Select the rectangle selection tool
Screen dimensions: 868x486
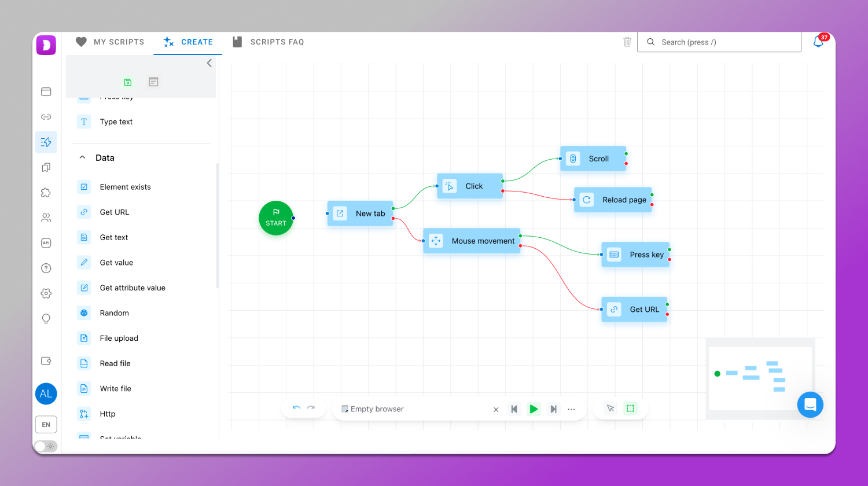pos(630,408)
